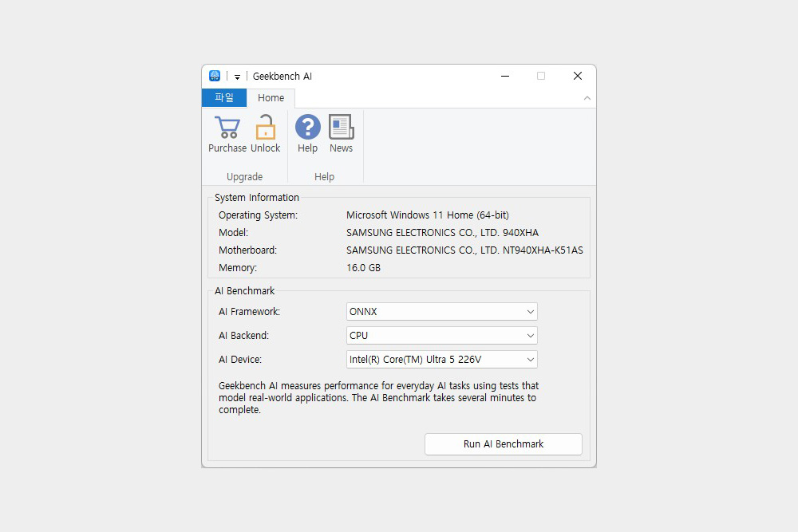
Task: Click the 'AI Backend:' label
Action: click(x=243, y=336)
